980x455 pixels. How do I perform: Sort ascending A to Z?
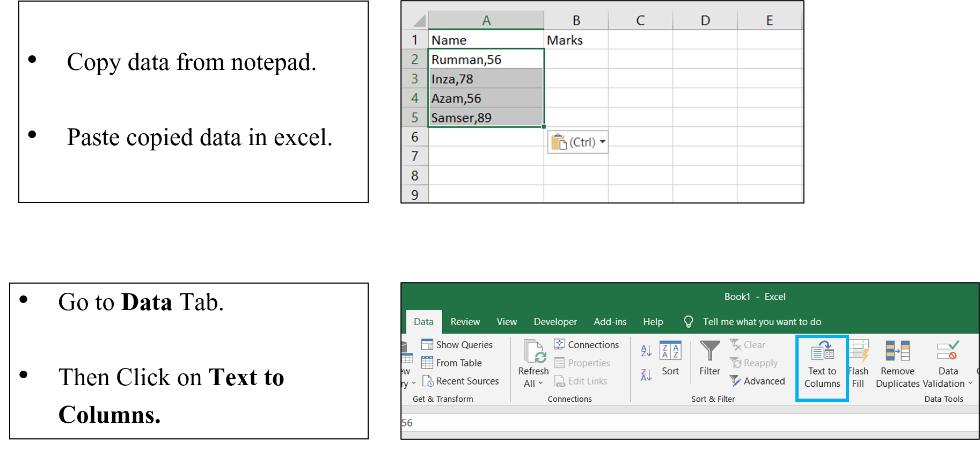click(x=646, y=351)
